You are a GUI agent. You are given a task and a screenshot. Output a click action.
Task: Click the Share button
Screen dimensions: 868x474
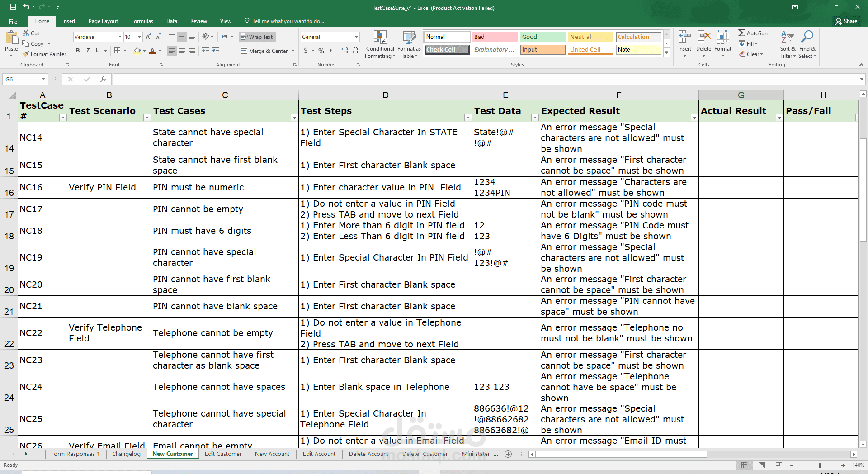[x=846, y=21]
